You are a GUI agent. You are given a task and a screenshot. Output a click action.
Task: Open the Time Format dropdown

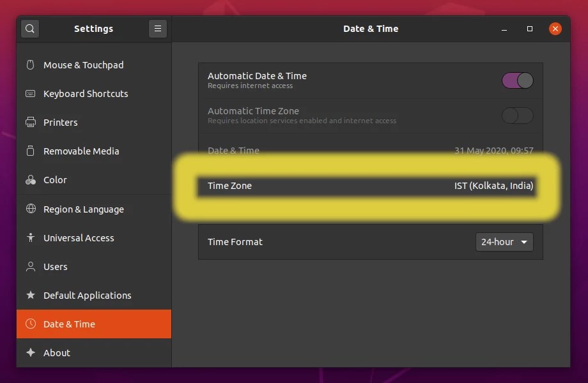pos(504,242)
